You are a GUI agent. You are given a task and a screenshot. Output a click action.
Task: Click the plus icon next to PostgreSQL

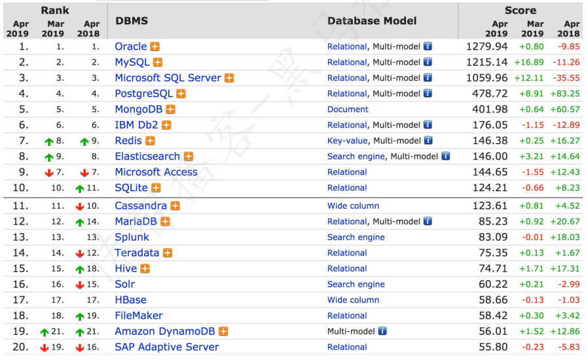[181, 94]
